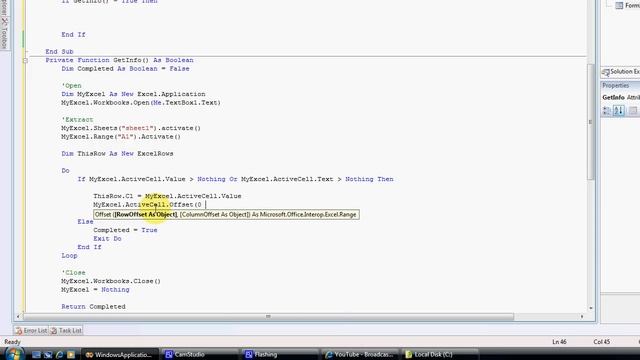
Task: Launch Internet Explorer from quick launch
Action: coord(59,355)
